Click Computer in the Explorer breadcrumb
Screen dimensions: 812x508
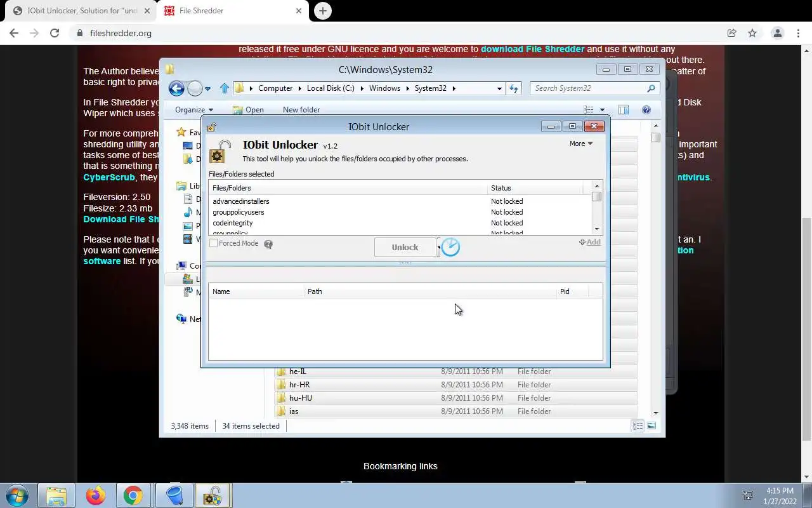click(275, 88)
